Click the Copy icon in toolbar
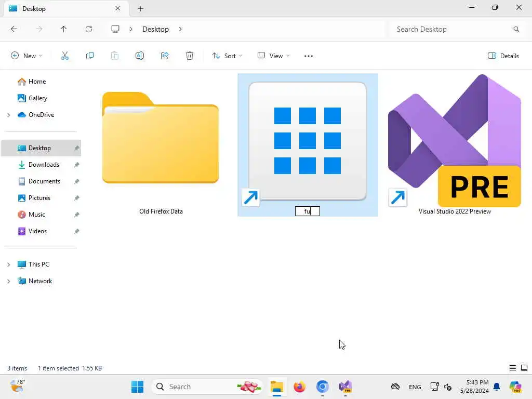Image resolution: width=532 pixels, height=399 pixels. [90, 56]
